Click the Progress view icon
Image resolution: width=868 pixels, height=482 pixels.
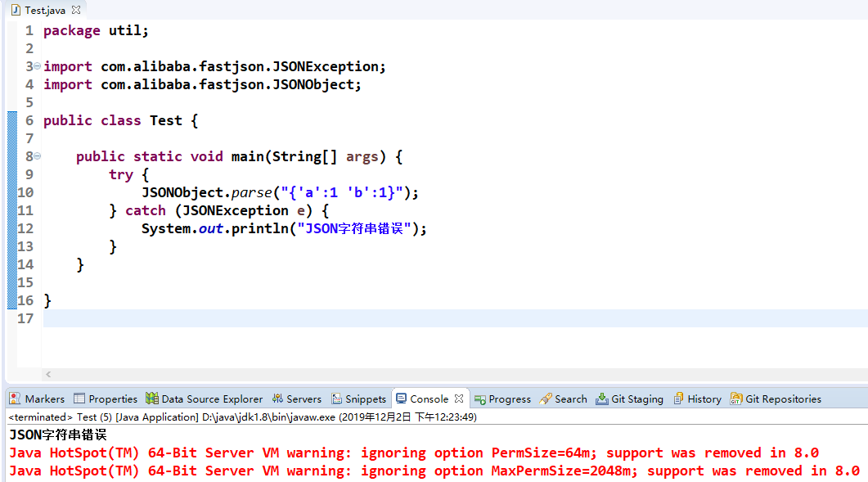pyautogui.click(x=482, y=399)
